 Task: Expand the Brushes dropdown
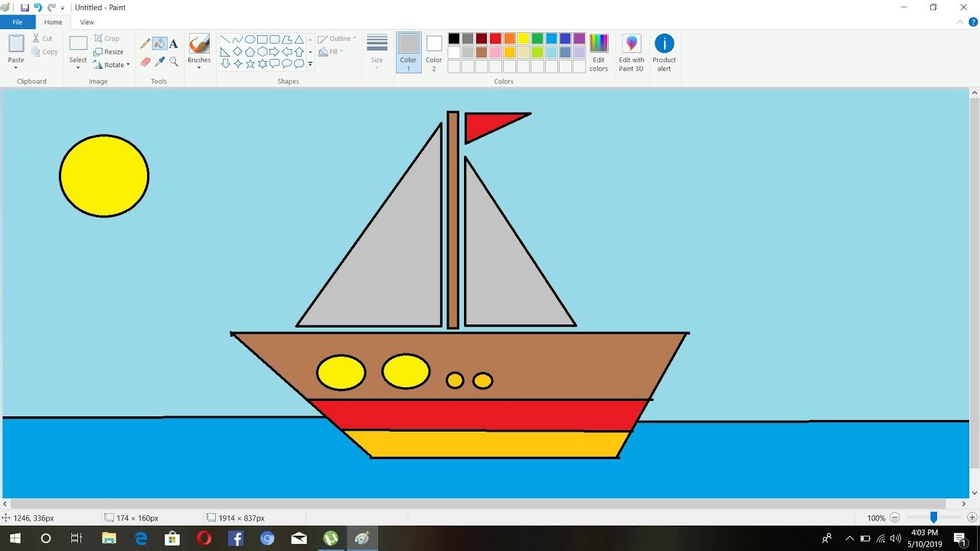point(199,67)
